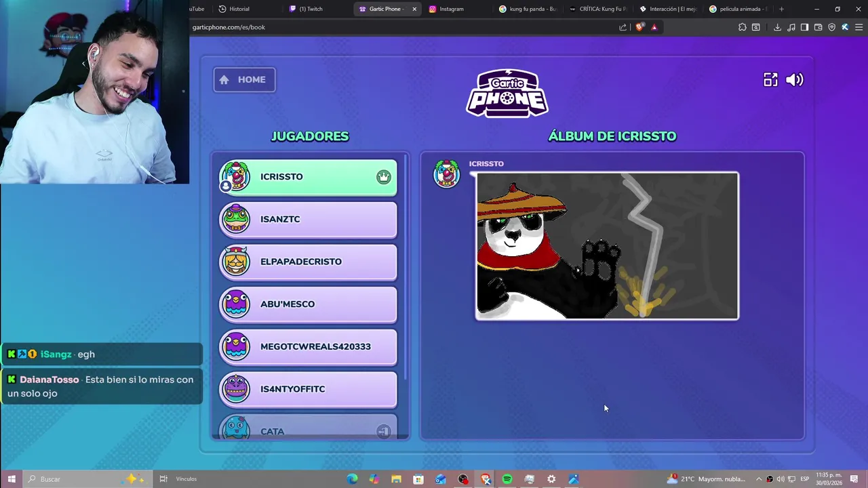
Task: Click ISANZTC's frog avatar
Action: pos(236,219)
